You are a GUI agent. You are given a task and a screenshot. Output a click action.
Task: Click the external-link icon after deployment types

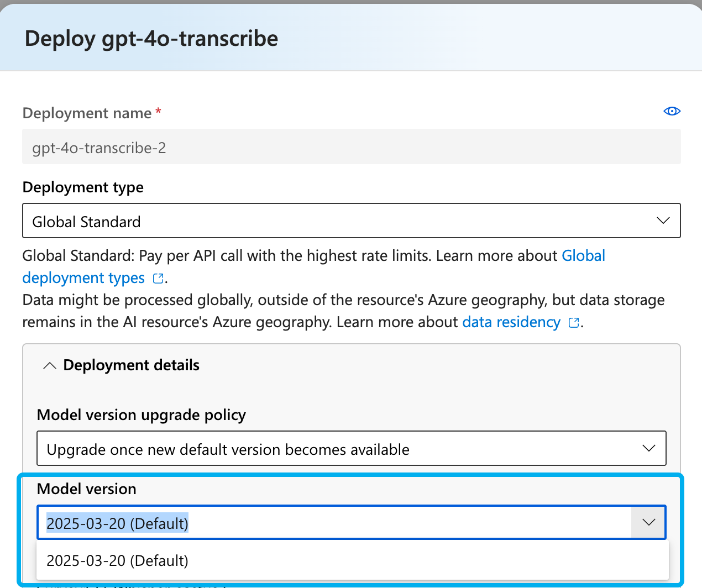tap(158, 279)
